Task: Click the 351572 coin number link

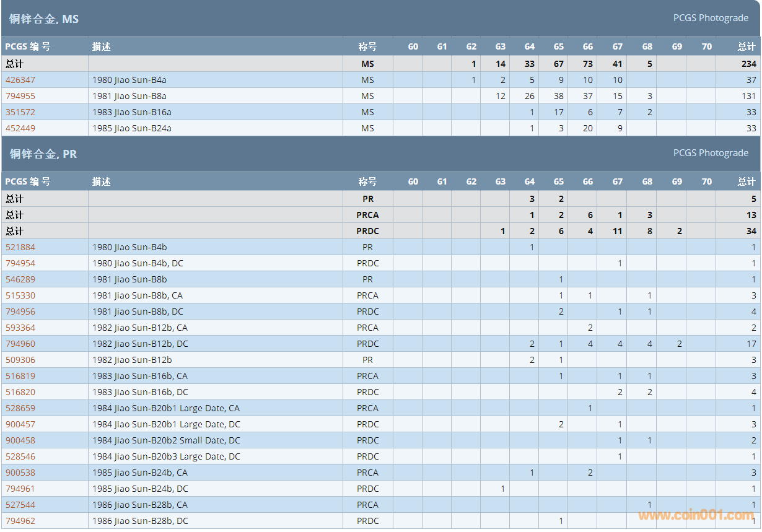Action: 20,112
